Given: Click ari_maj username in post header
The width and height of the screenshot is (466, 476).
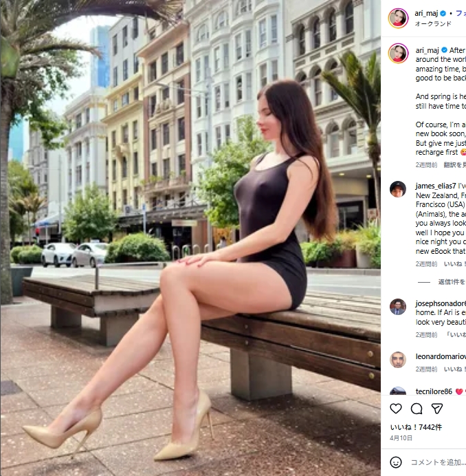Looking at the screenshot, I should click(427, 13).
